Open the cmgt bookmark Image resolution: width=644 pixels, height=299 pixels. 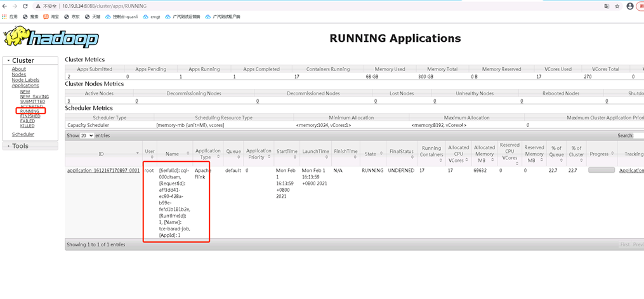(151, 17)
